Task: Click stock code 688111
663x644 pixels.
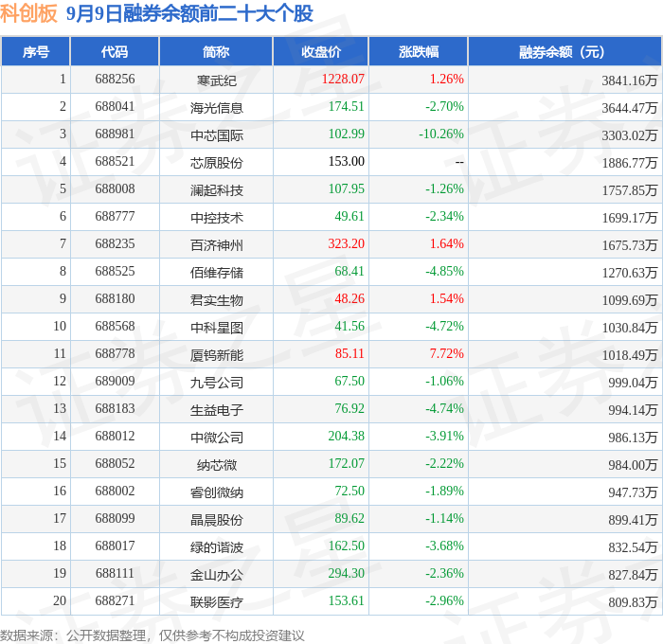Action: click(x=115, y=574)
